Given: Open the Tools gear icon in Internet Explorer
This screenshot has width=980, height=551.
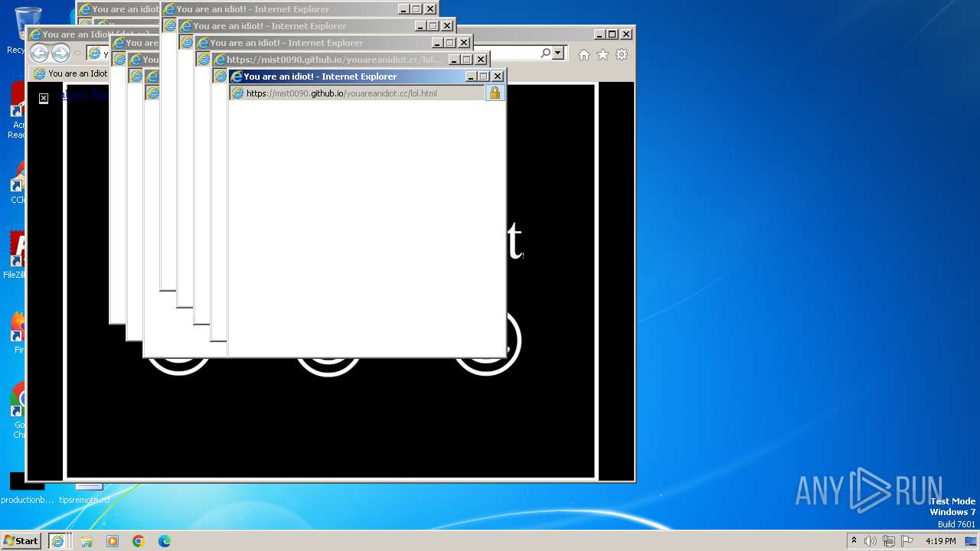Looking at the screenshot, I should [622, 54].
